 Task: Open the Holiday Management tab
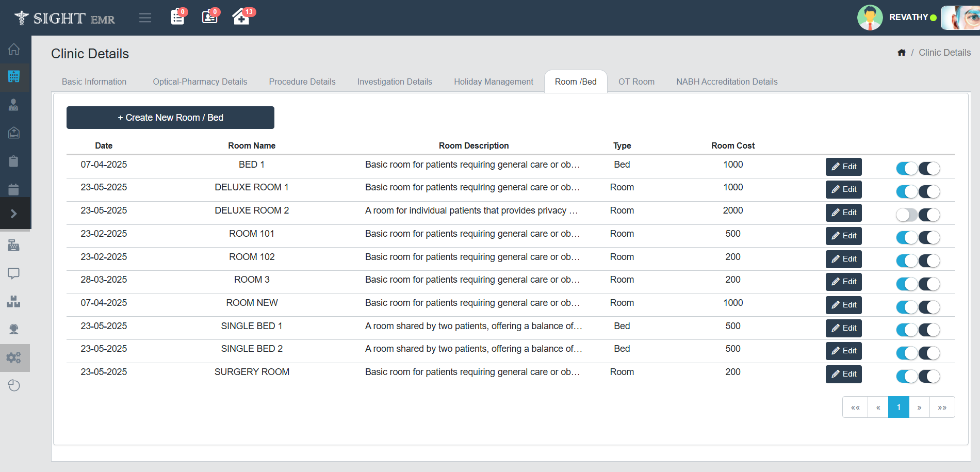[493, 82]
